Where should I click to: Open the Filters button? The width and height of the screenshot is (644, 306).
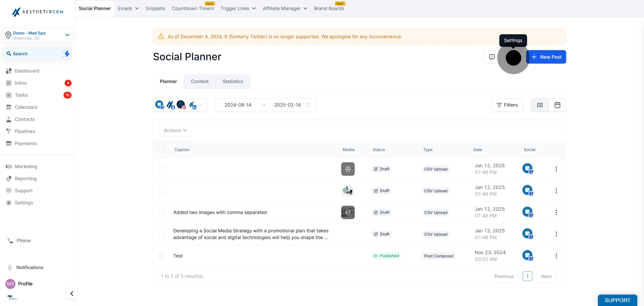(507, 105)
